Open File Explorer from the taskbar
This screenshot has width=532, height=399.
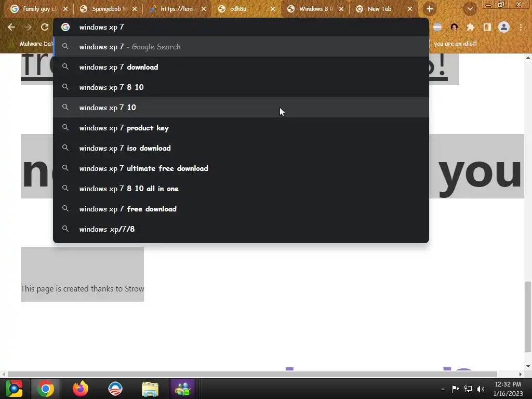click(150, 389)
